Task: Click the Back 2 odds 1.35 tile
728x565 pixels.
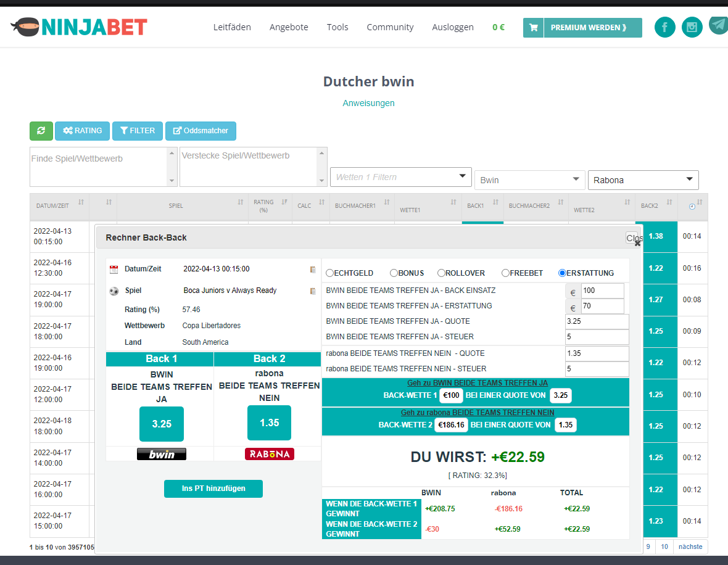Action: click(x=269, y=423)
